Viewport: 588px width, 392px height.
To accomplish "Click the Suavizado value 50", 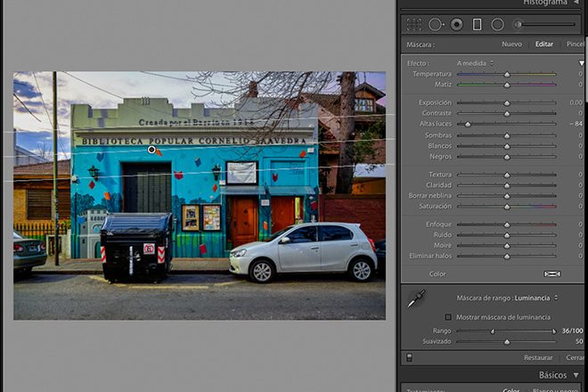I will click(579, 341).
